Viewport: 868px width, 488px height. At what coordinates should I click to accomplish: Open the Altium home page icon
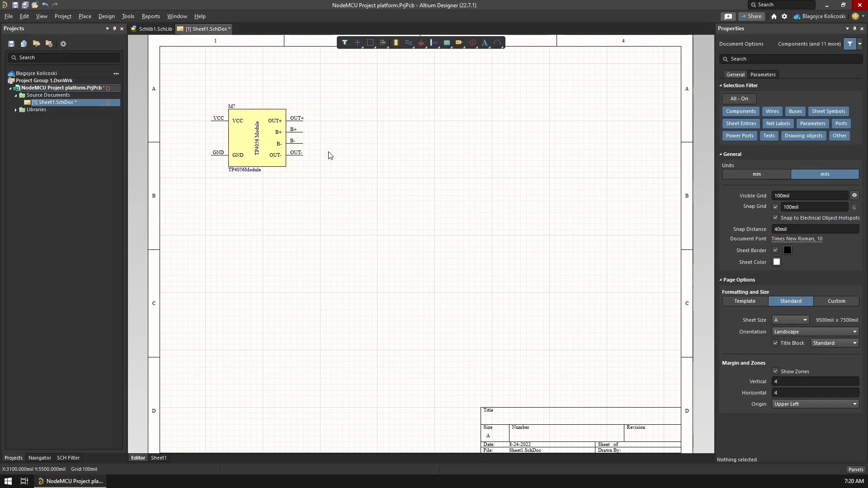click(x=774, y=16)
